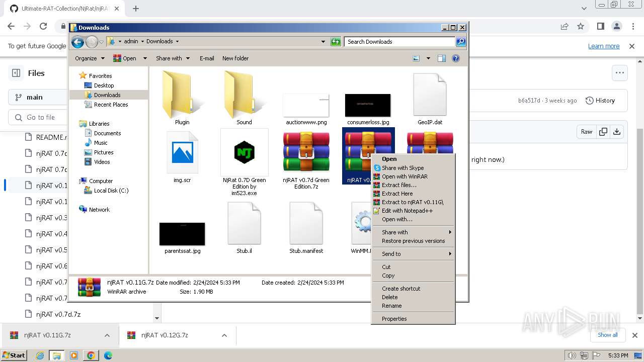Screen dimensions: 644x362
Task: Choose Open with WinRAR
Action: (x=413, y=176)
